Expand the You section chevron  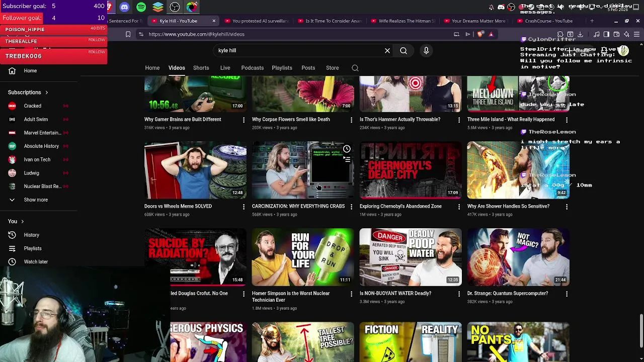22,221
